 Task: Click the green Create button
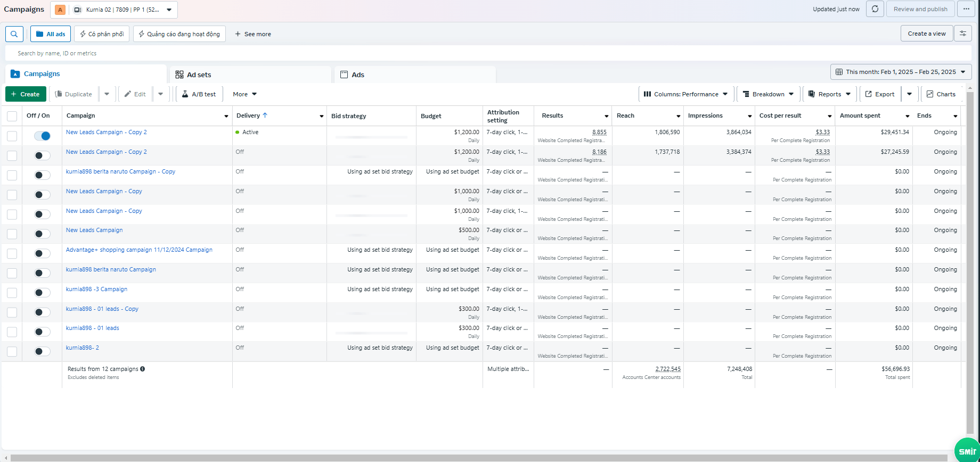coord(26,94)
